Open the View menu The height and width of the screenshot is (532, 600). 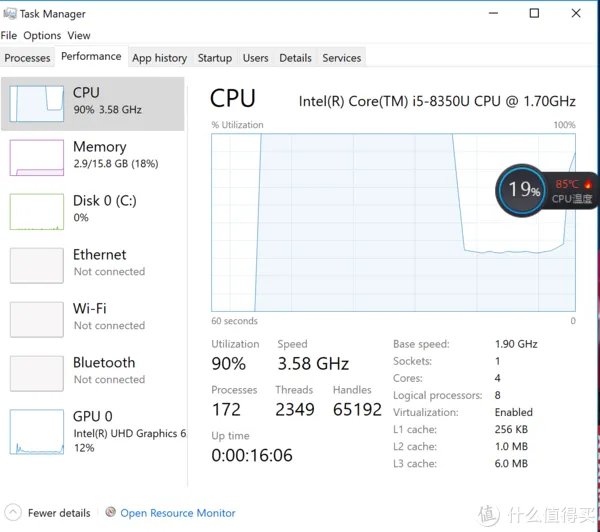(79, 36)
